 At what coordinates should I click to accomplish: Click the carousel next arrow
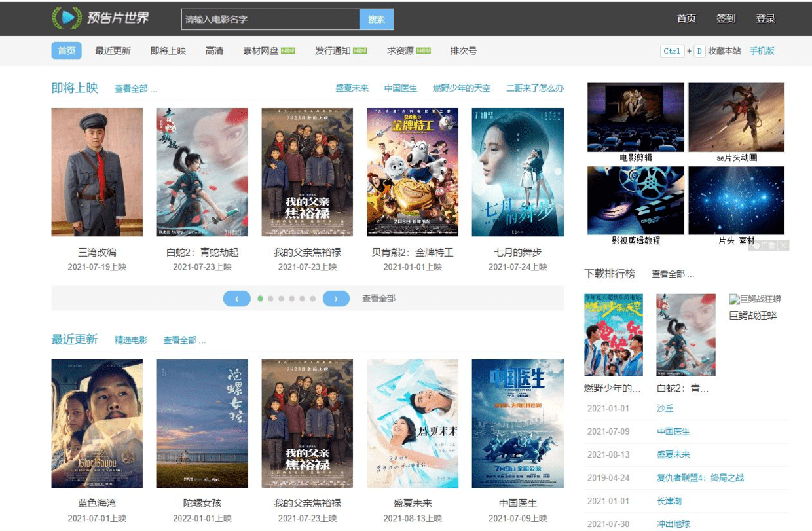(336, 298)
